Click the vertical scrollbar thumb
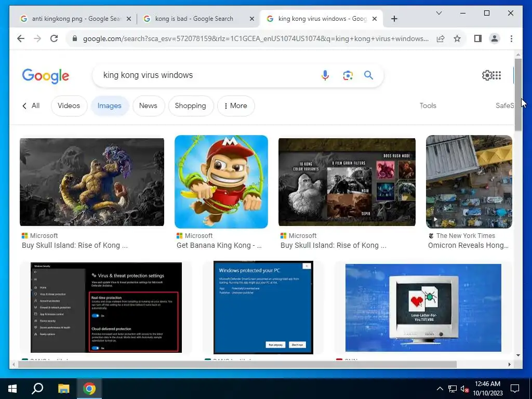Screen dimensions: 532x399 [518, 95]
